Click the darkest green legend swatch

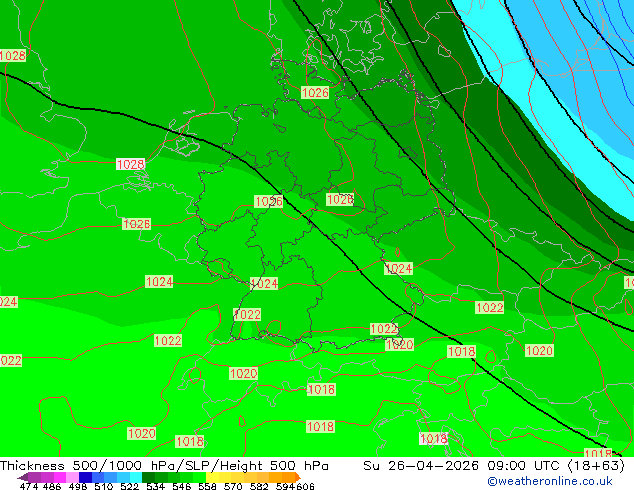[x=148, y=477]
